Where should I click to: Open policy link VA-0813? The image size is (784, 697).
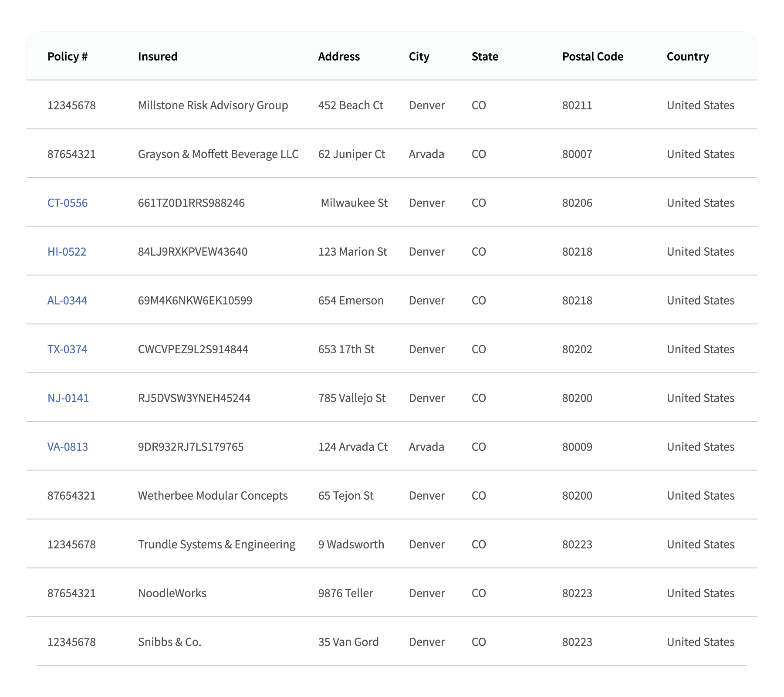pyautogui.click(x=68, y=447)
